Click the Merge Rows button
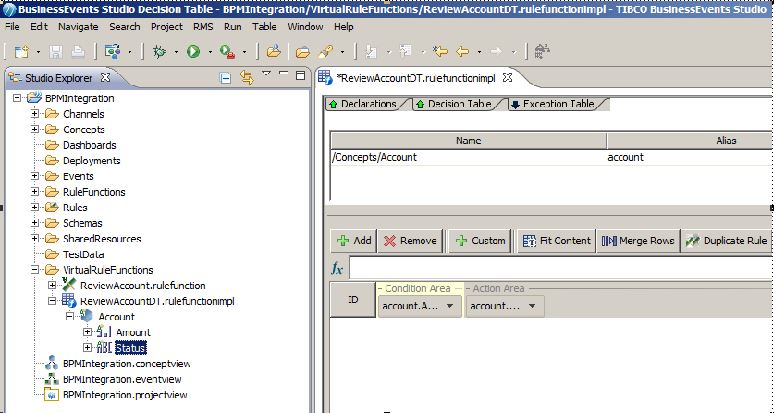 [x=638, y=241]
